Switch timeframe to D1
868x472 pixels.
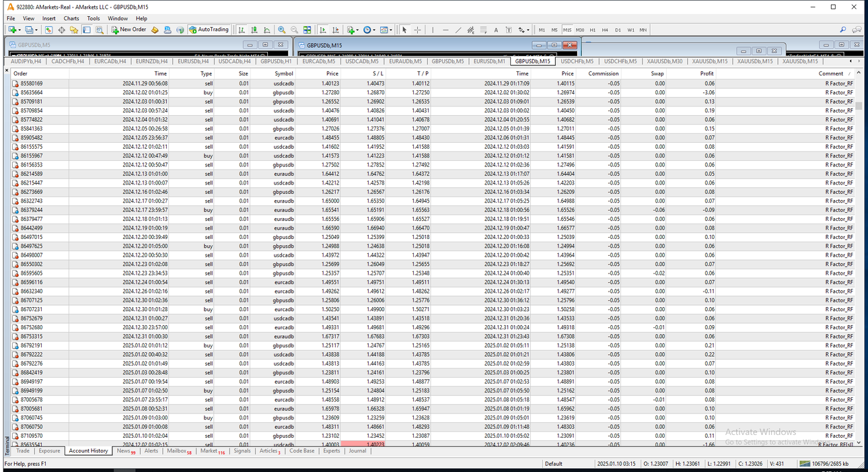click(618, 30)
